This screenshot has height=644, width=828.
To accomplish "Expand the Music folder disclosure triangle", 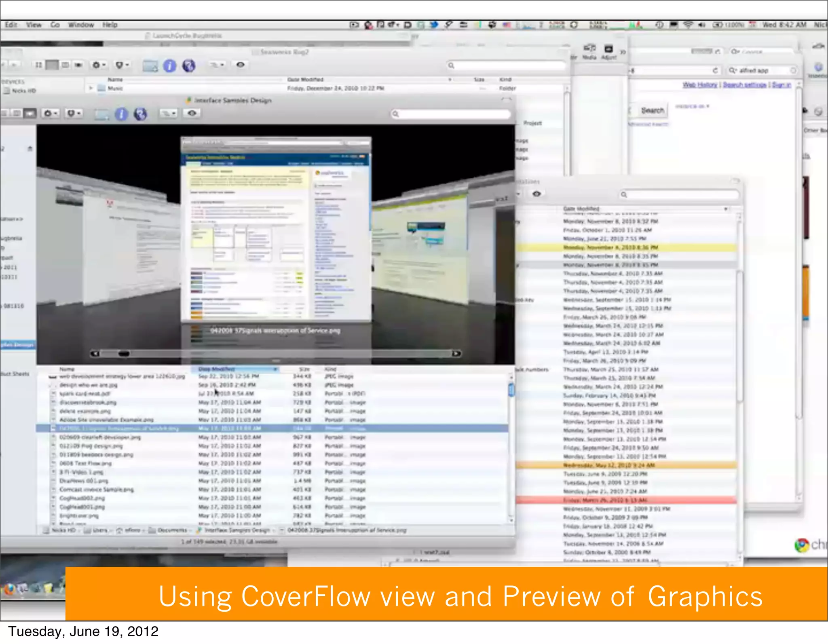I will coord(91,88).
